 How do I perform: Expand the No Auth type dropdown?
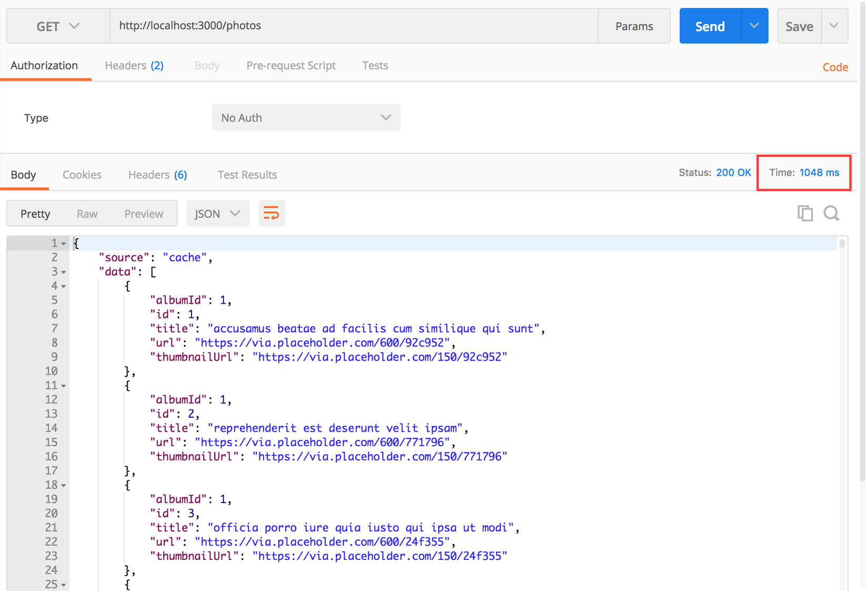[306, 117]
